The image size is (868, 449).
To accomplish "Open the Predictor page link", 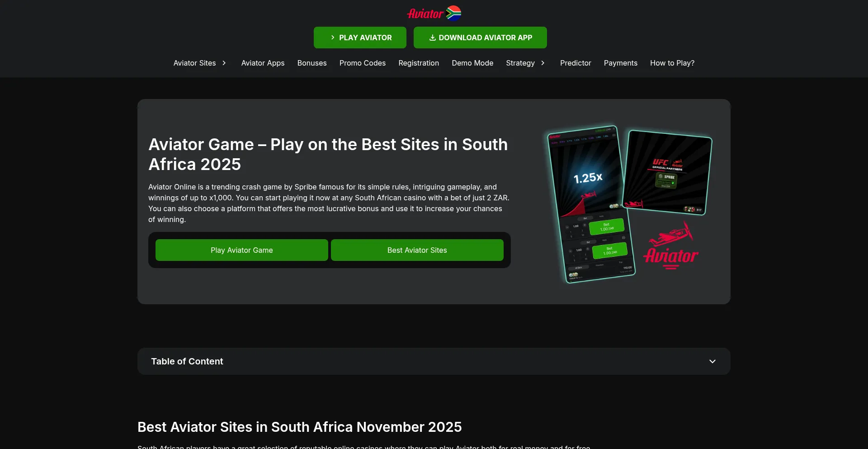I will coord(576,63).
